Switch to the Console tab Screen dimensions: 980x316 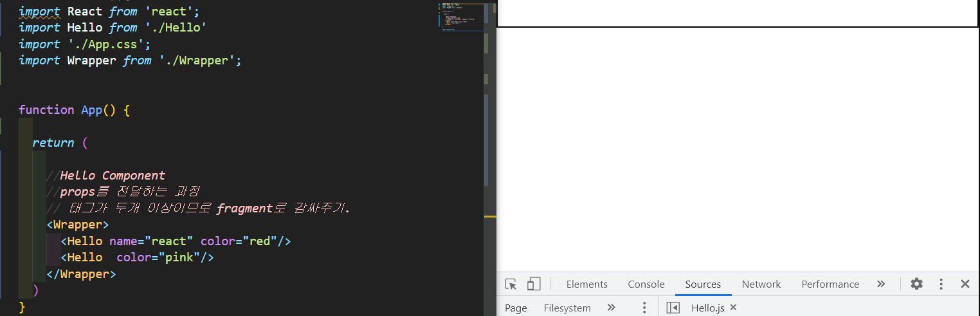tap(646, 284)
